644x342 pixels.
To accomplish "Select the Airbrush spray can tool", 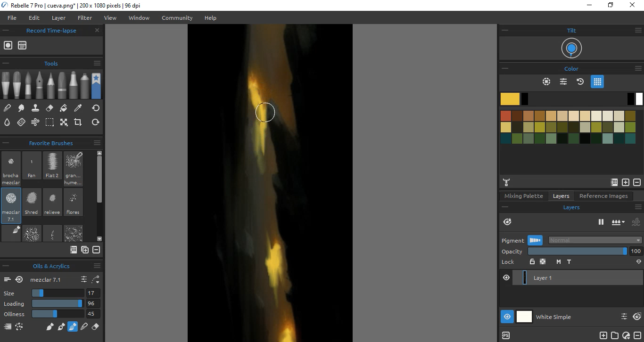I will click(85, 85).
